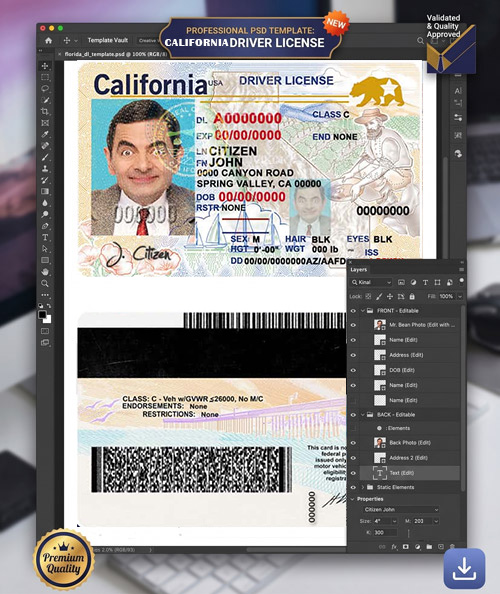The height and width of the screenshot is (594, 500).
Task: Collapse the BACK - Editable group
Action: click(362, 415)
